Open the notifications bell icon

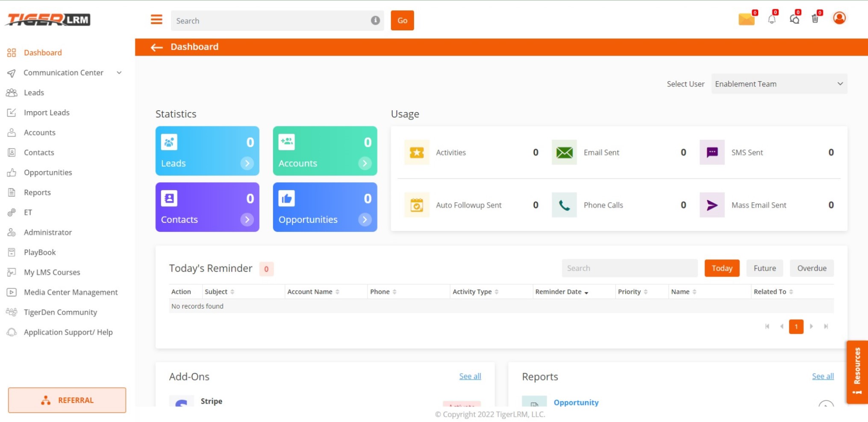click(772, 19)
